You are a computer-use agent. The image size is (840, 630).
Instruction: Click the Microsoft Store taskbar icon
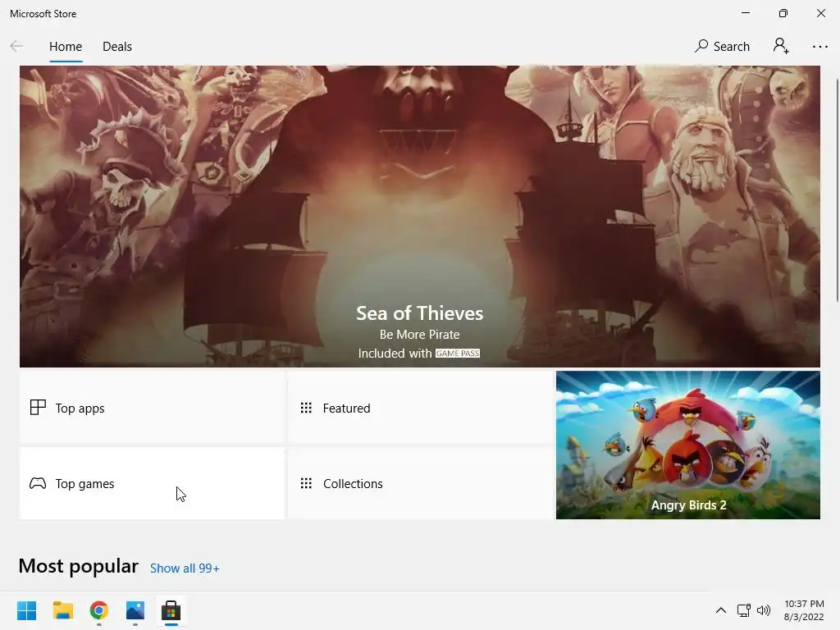click(171, 610)
